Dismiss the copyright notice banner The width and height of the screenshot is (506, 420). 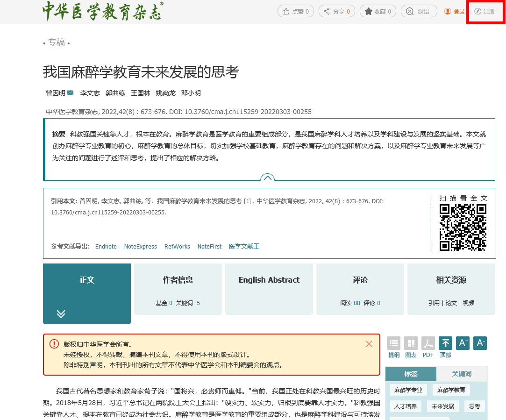click(x=369, y=344)
